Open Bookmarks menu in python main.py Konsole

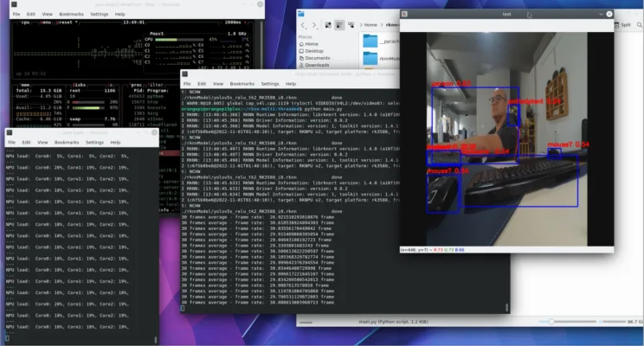(241, 84)
